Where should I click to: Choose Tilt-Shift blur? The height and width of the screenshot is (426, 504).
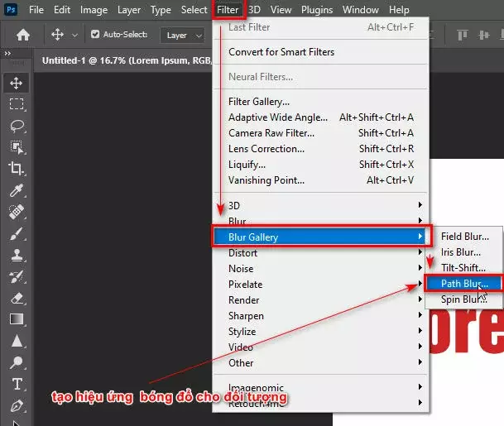click(464, 268)
